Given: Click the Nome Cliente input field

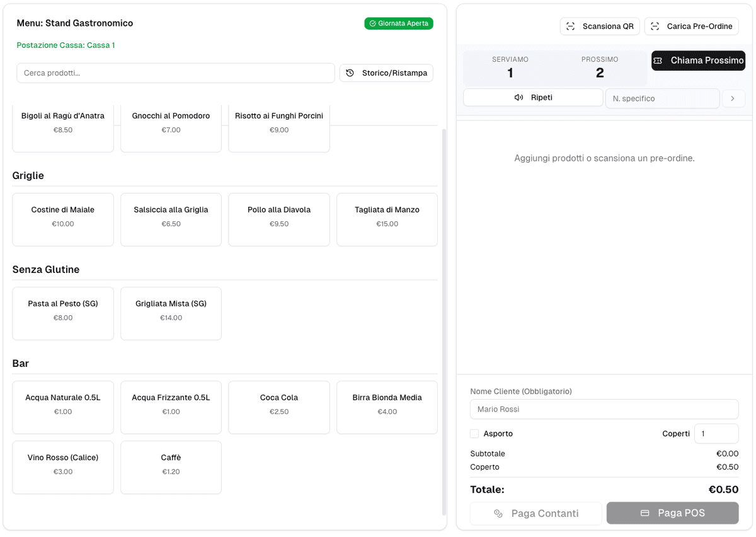Looking at the screenshot, I should (x=604, y=409).
